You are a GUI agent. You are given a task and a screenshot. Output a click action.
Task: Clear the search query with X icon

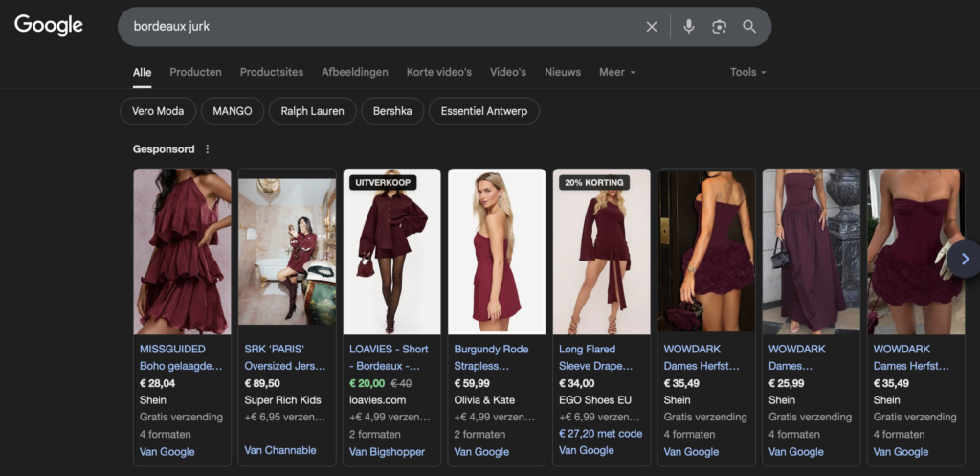(651, 26)
